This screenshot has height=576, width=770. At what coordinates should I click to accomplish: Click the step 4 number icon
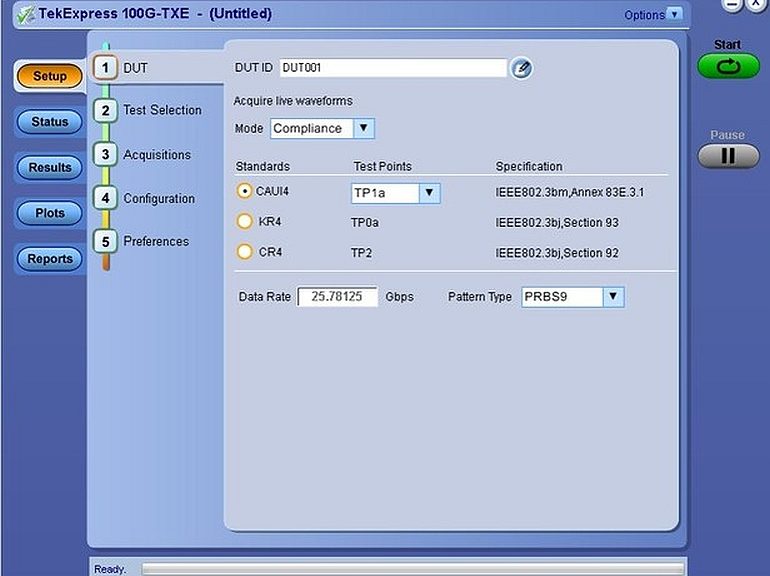pos(105,198)
